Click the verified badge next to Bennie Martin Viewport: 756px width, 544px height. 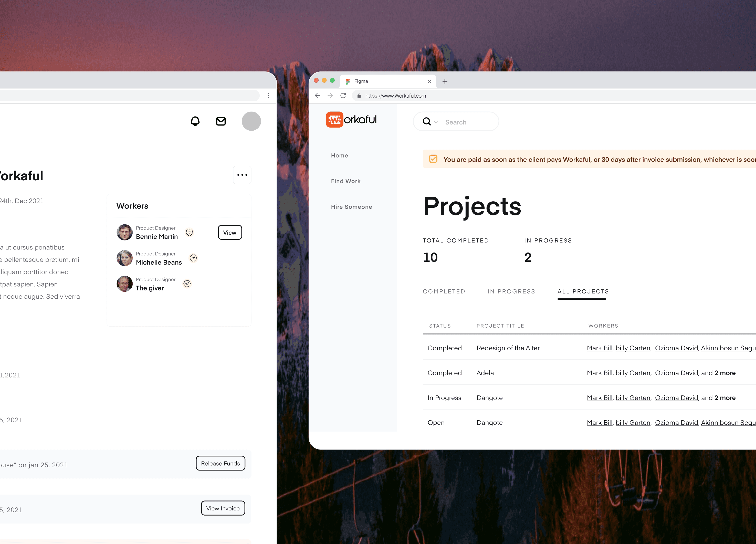point(189,232)
